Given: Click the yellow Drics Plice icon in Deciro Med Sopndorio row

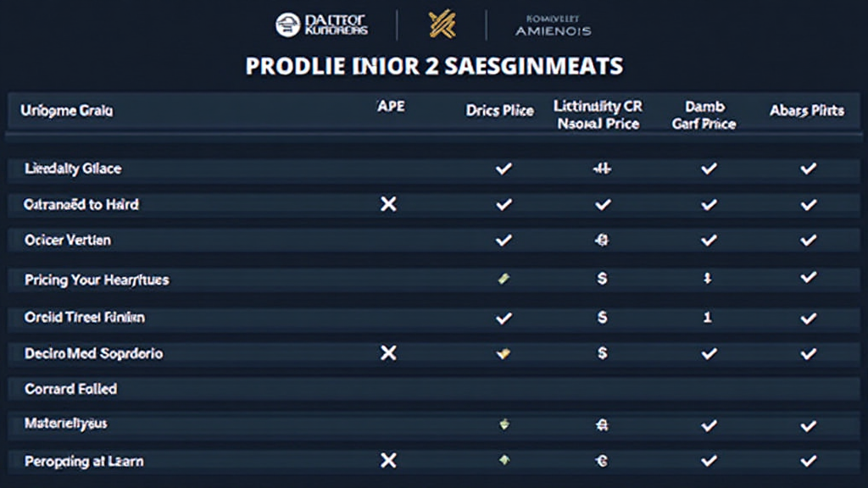Looking at the screenshot, I should click(504, 353).
